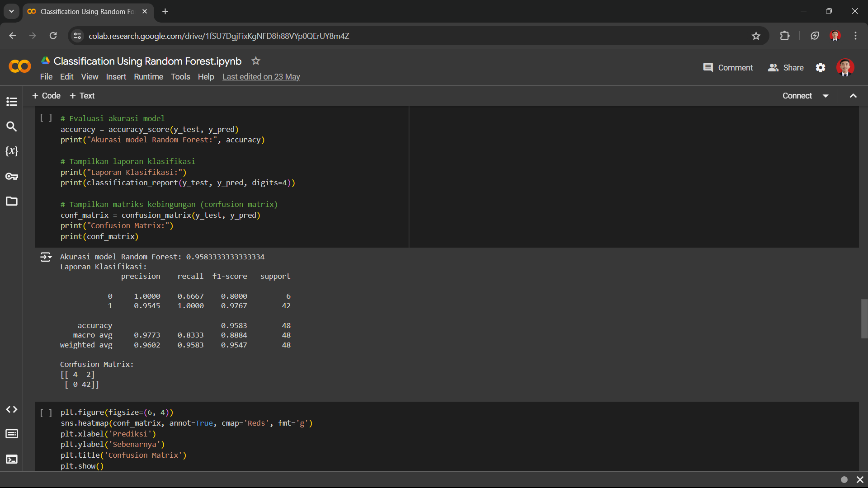Open the code snippets panel

(12, 409)
